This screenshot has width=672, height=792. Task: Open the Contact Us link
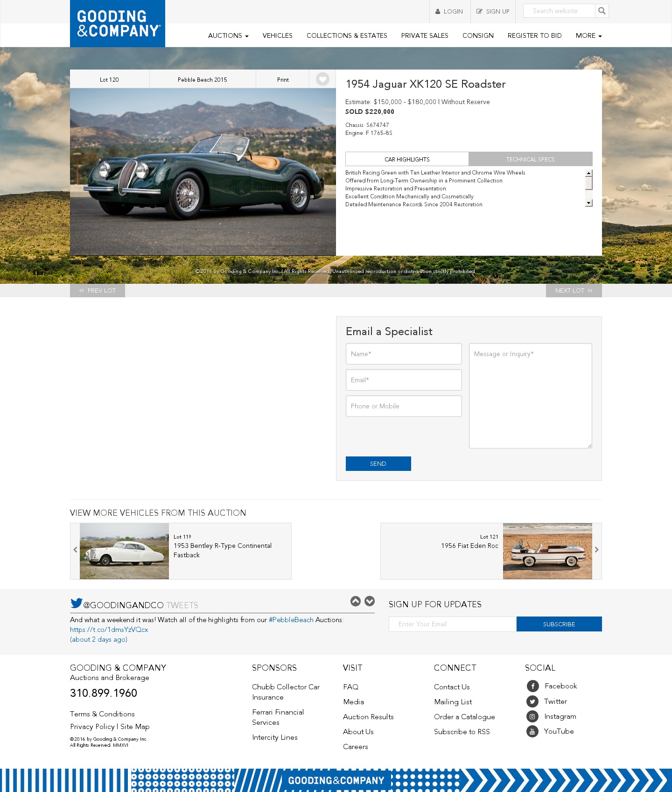[x=452, y=687]
